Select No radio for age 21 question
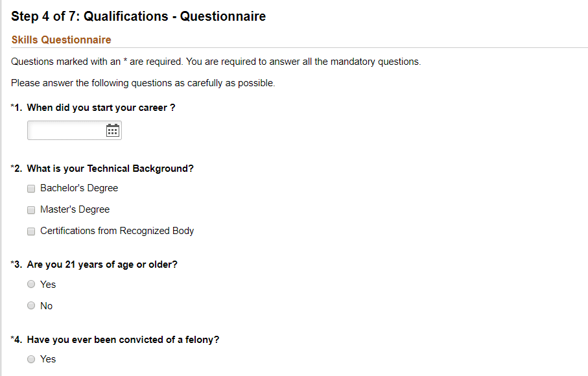This screenshot has height=376, width=588. coord(31,305)
